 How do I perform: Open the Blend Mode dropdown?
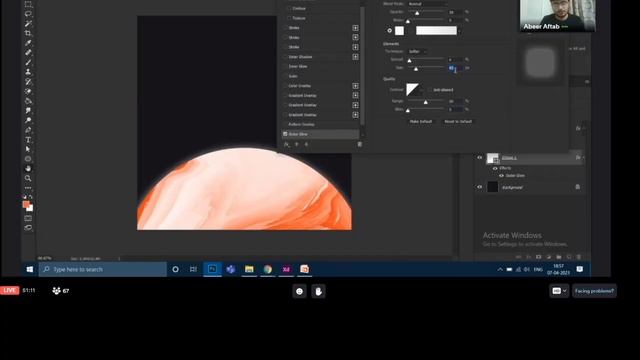[x=427, y=4]
